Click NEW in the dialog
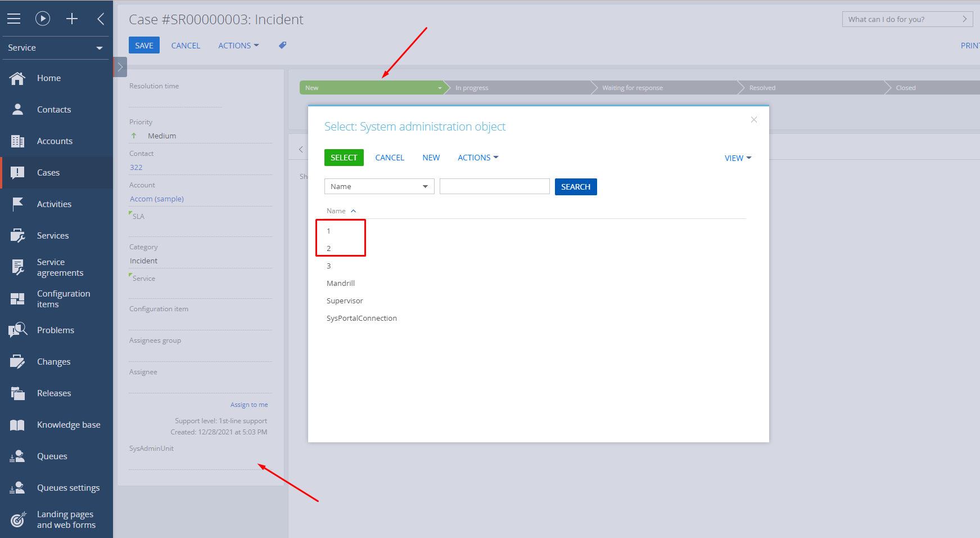980x538 pixels. pyautogui.click(x=431, y=158)
